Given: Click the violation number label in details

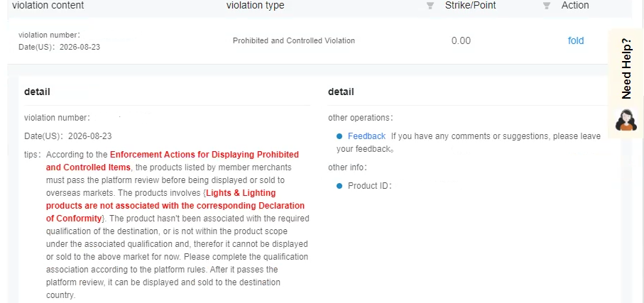Looking at the screenshot, I should [x=57, y=118].
